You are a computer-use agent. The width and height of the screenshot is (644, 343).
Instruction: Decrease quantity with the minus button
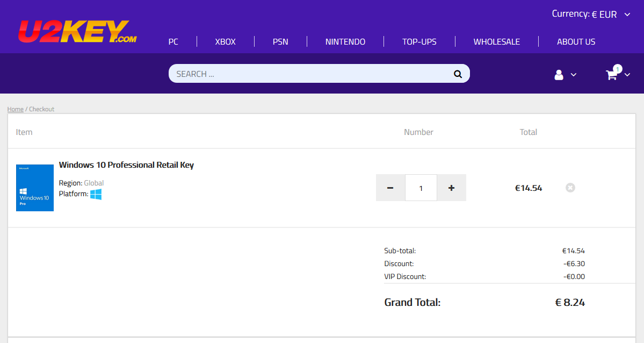pos(390,188)
